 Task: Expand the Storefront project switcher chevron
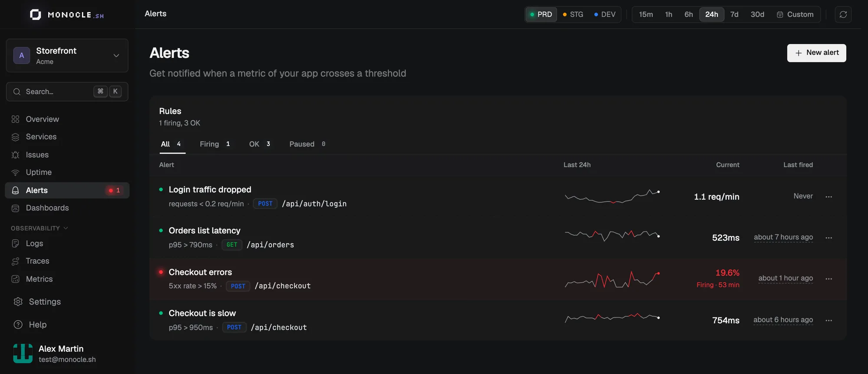[x=116, y=56]
